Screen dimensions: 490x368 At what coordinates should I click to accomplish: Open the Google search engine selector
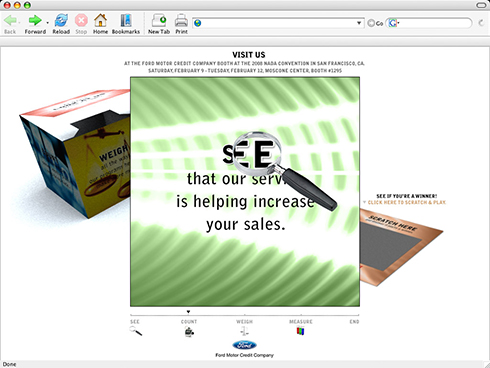click(394, 23)
